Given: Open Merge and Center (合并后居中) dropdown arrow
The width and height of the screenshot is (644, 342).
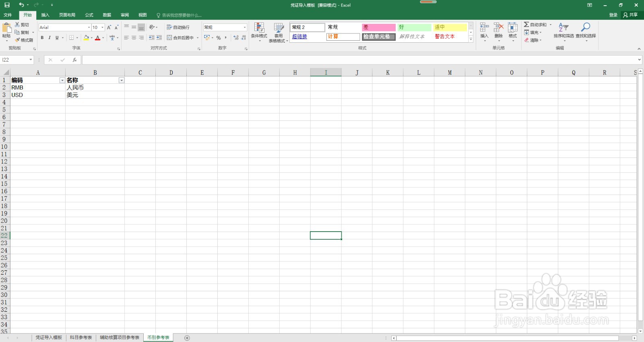Looking at the screenshot, I should (x=198, y=37).
